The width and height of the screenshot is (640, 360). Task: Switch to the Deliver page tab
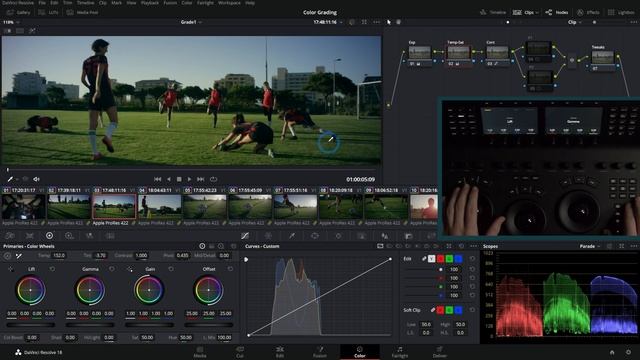tap(440, 352)
